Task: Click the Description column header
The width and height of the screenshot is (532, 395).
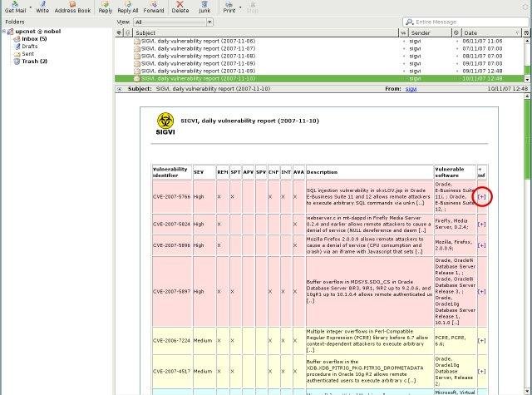Action: tap(369, 172)
